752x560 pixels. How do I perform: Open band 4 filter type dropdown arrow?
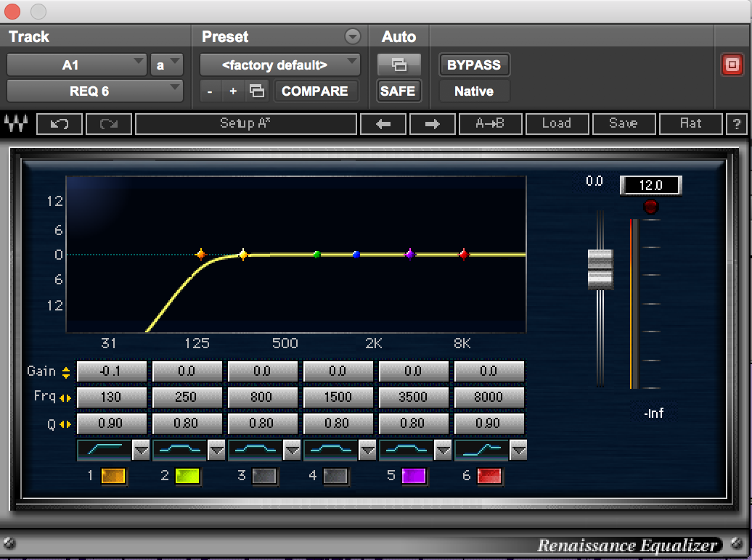(x=368, y=450)
